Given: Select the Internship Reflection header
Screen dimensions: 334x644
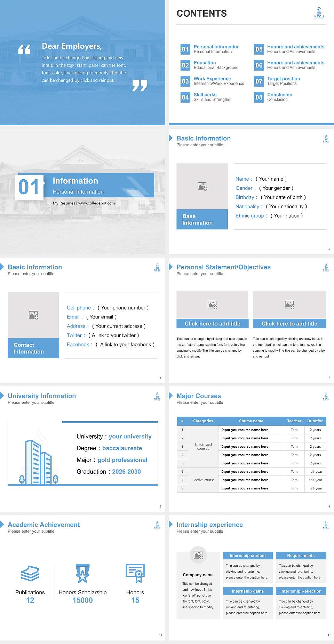Looking at the screenshot, I should tap(301, 591).
